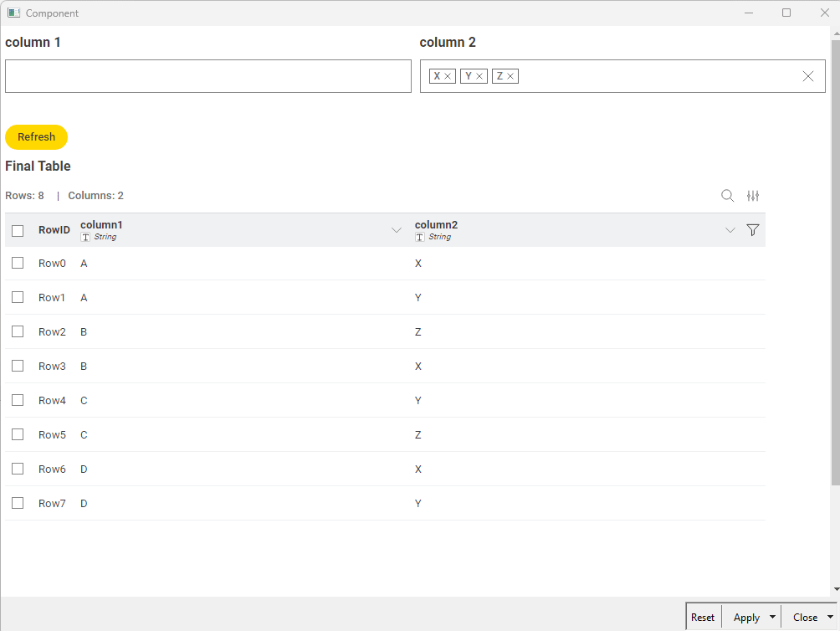Click the Component window title icon
The height and width of the screenshot is (631, 840).
pos(13,13)
